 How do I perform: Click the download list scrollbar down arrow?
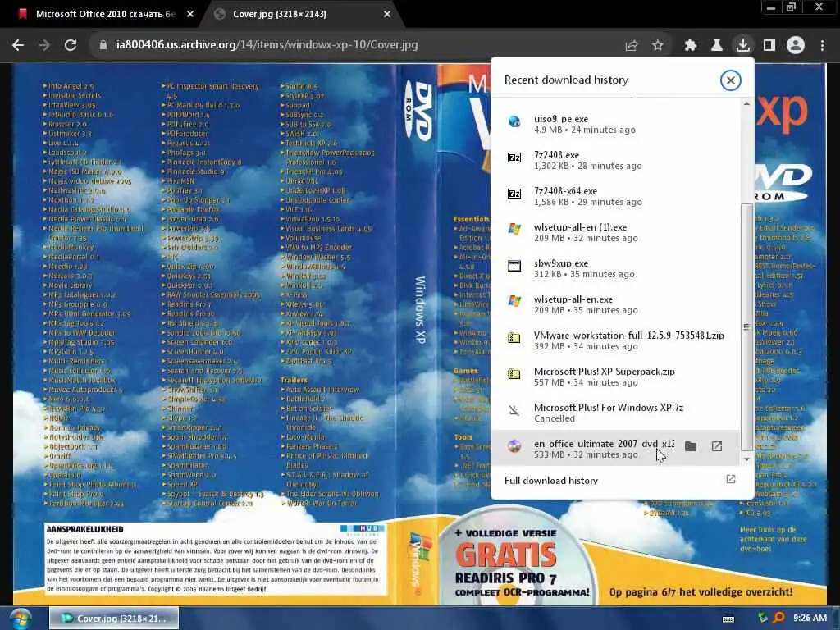click(x=746, y=459)
